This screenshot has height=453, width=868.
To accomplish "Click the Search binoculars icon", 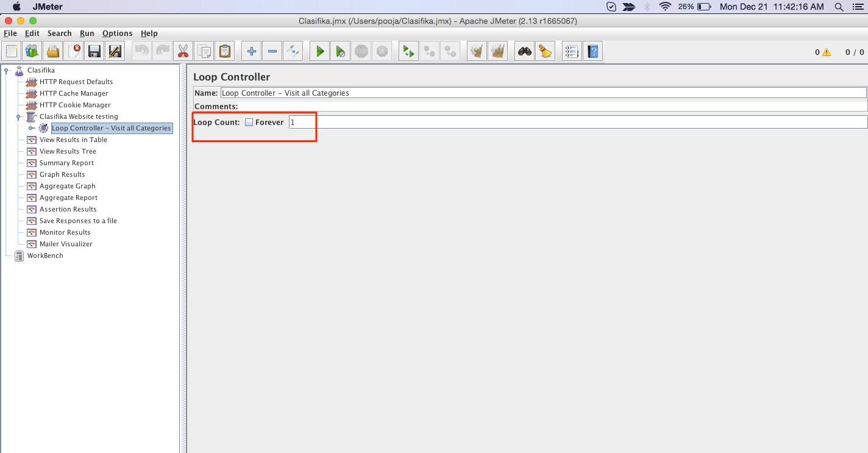I will coord(524,52).
